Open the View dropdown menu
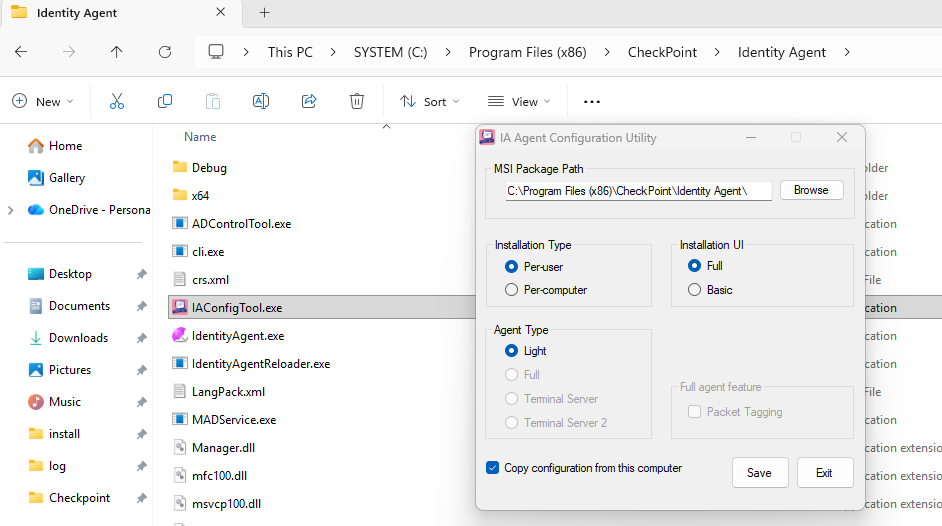The width and height of the screenshot is (942, 526). pyautogui.click(x=519, y=101)
